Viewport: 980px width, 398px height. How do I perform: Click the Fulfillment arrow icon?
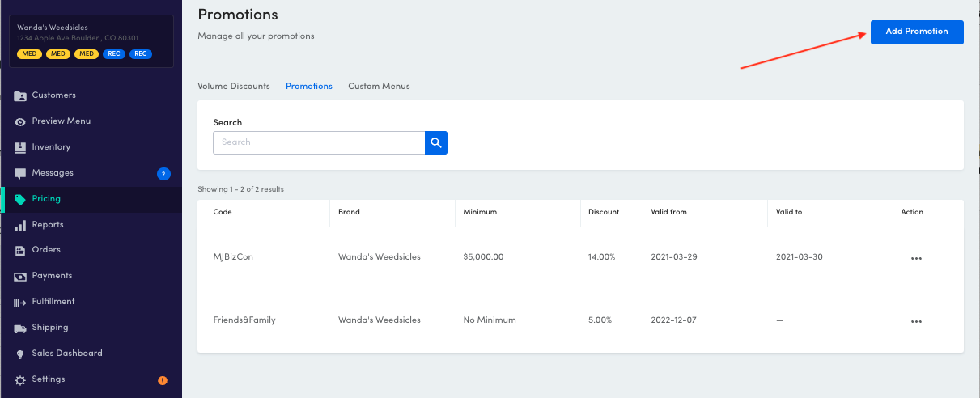pos(20,302)
